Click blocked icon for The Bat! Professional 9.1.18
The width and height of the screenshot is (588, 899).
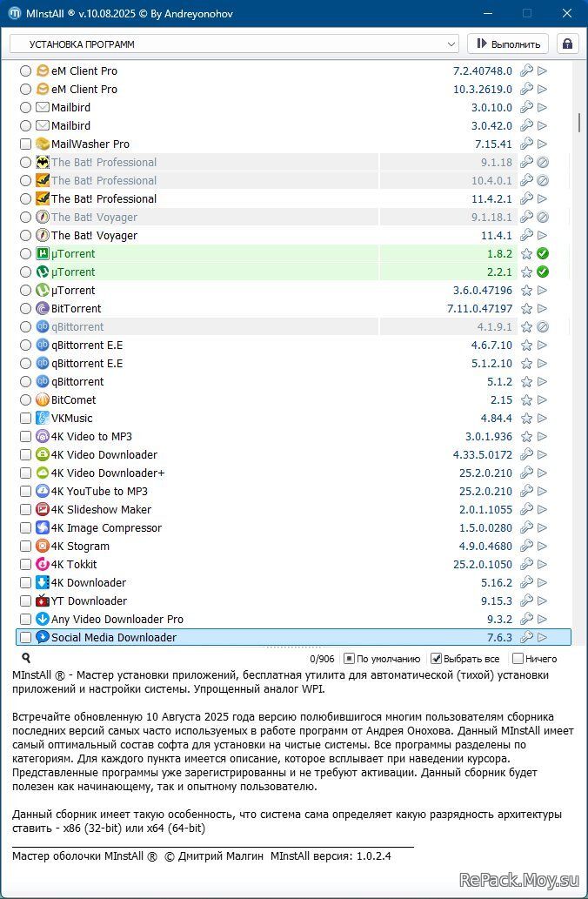[x=543, y=162]
